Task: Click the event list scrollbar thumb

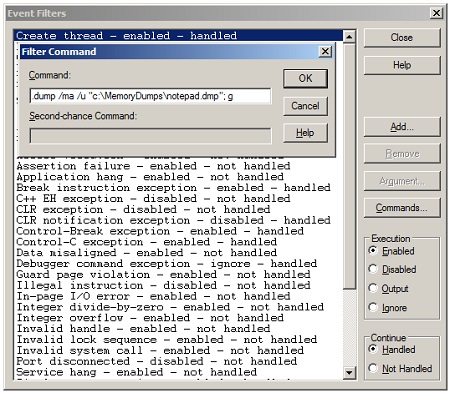Action: point(349,165)
